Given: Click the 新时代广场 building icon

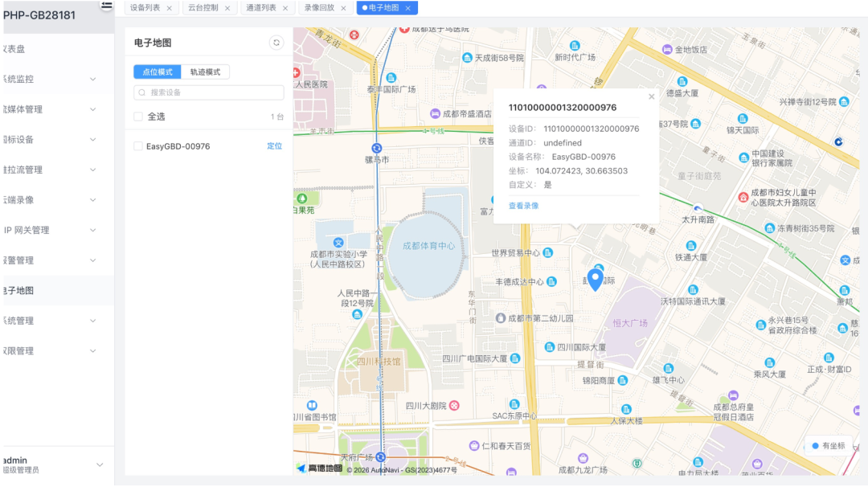Looking at the screenshot, I should pos(575,45).
